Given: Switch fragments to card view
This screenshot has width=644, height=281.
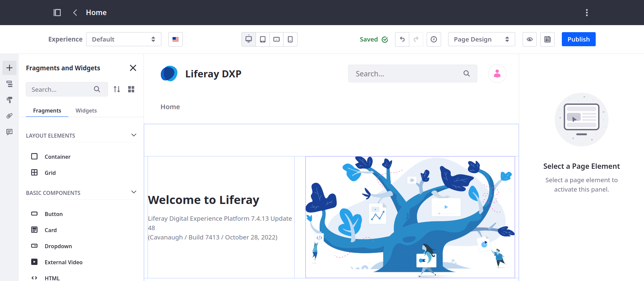Looking at the screenshot, I should coord(131,89).
